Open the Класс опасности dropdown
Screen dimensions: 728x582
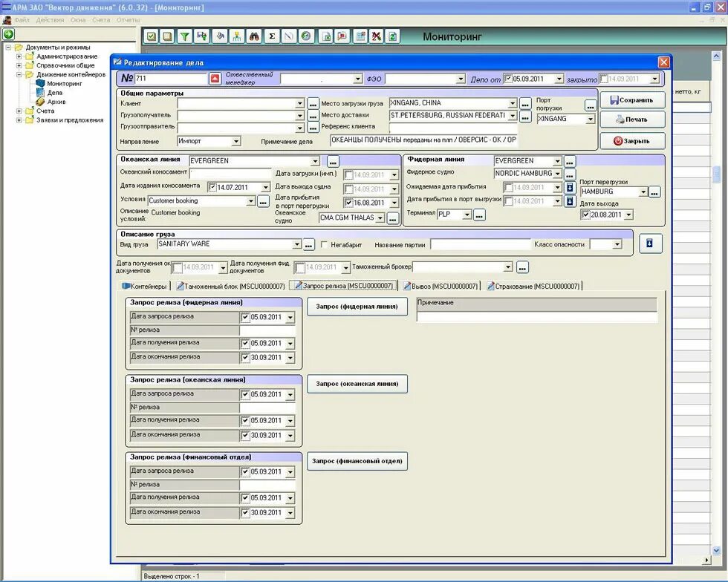tap(617, 244)
